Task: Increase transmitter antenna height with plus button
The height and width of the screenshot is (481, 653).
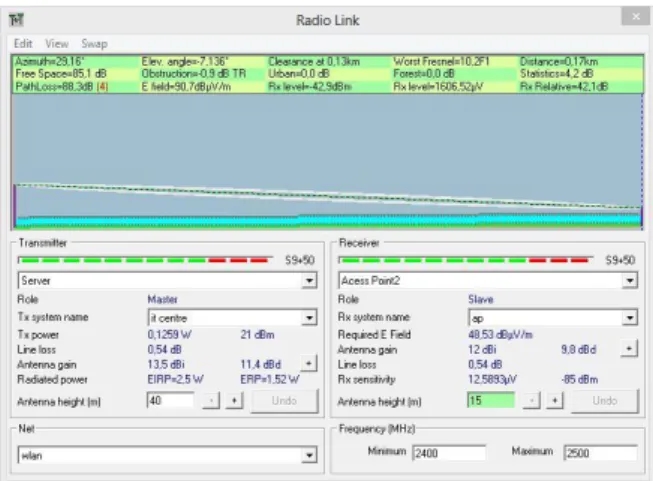Action: pos(234,401)
